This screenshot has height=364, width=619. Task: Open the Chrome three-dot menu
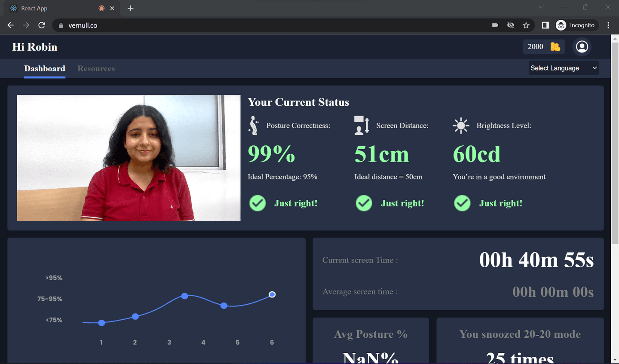(x=608, y=25)
